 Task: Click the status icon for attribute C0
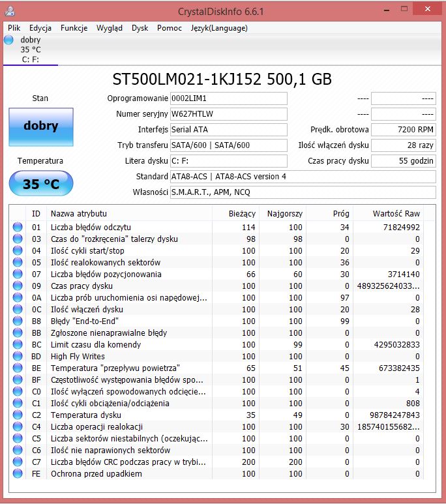18,391
